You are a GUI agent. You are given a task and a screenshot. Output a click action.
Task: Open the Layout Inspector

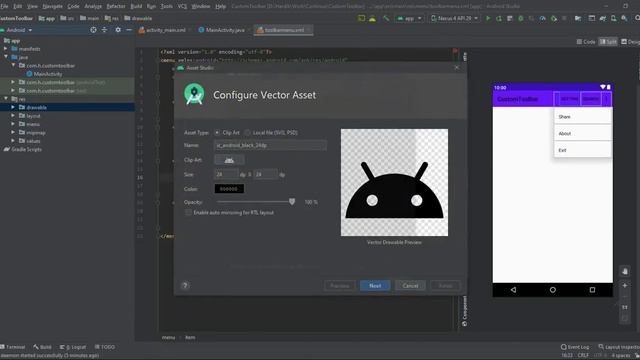coord(619,347)
